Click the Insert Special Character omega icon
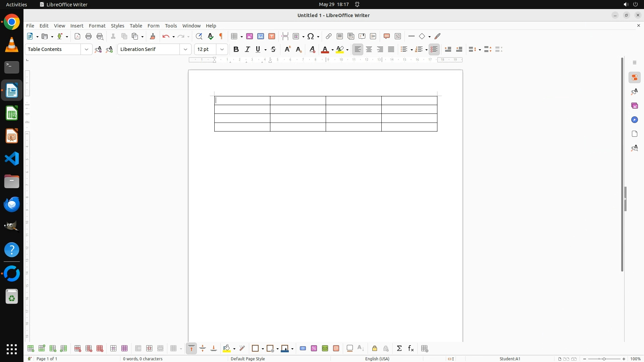This screenshot has height=362, width=644. tap(311, 36)
